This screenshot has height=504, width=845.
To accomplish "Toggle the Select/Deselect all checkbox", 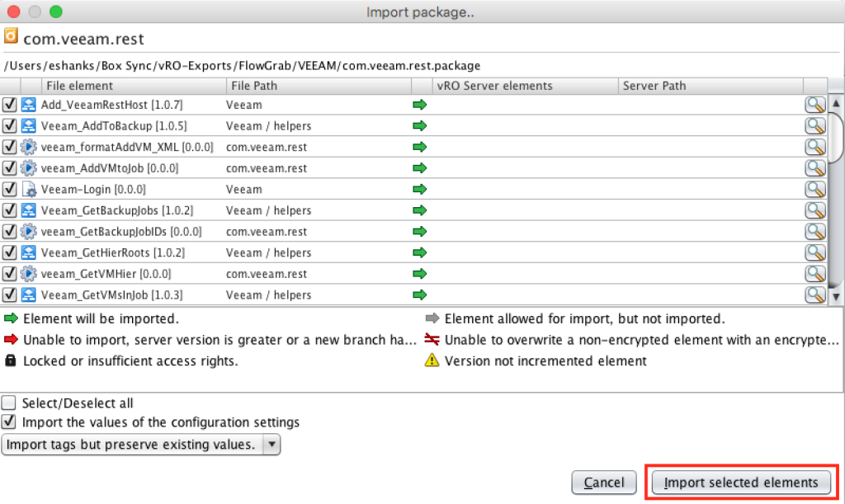I will click(11, 402).
